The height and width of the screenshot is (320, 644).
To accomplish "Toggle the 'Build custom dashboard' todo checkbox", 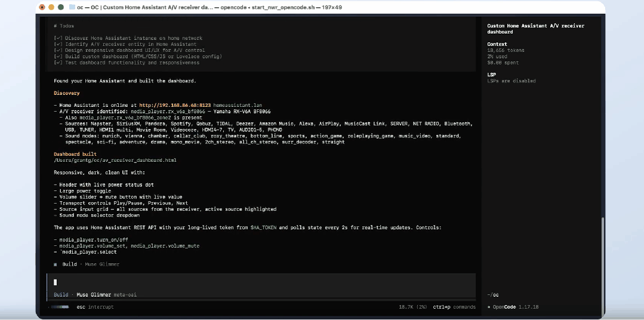I will [x=58, y=57].
